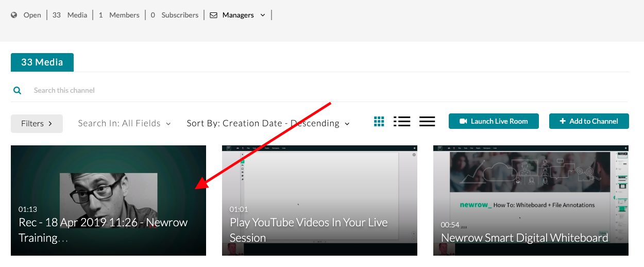Click the 33 Media count text

70,15
